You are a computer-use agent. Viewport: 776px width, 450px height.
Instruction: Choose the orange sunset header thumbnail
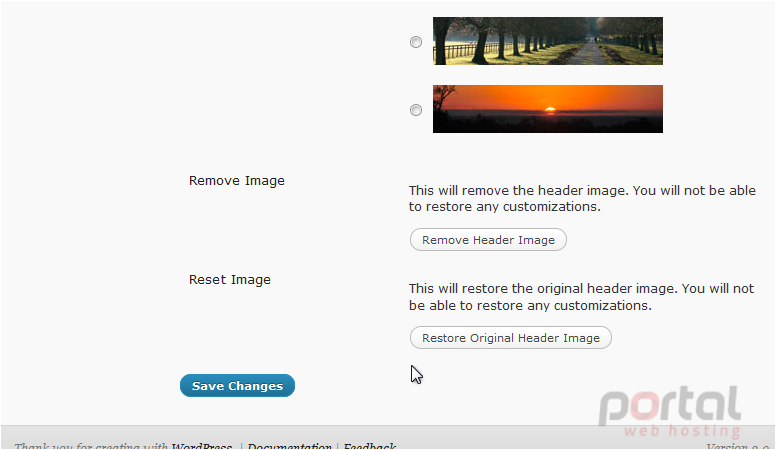[x=547, y=109]
